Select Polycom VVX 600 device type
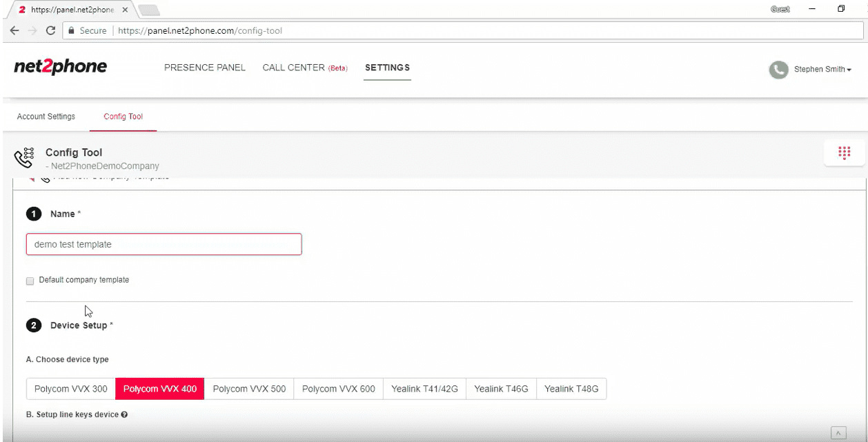 (x=338, y=389)
